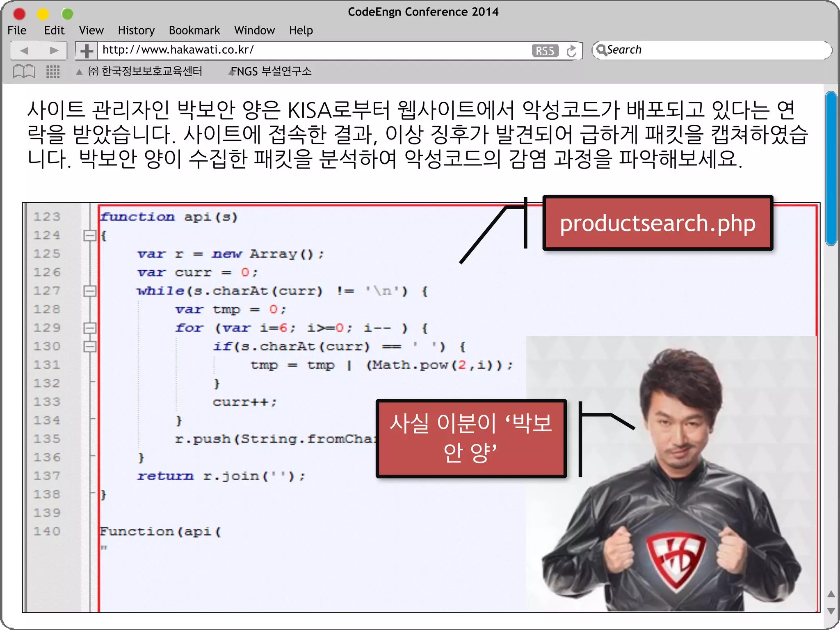
Task: Click the search magnifier icon
Action: tap(601, 50)
